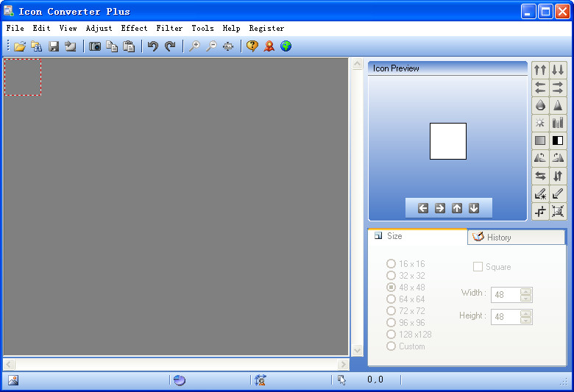Select the 64 x 64 size option
574x392 pixels.
tap(405, 299)
